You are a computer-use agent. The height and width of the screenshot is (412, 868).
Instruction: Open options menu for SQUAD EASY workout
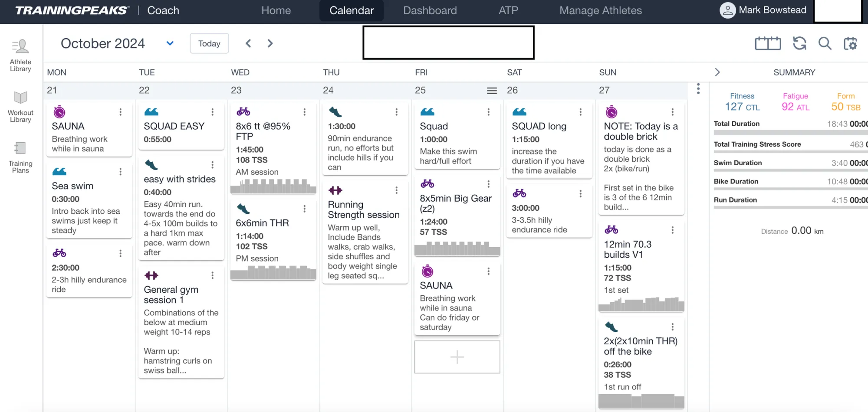pyautogui.click(x=212, y=112)
